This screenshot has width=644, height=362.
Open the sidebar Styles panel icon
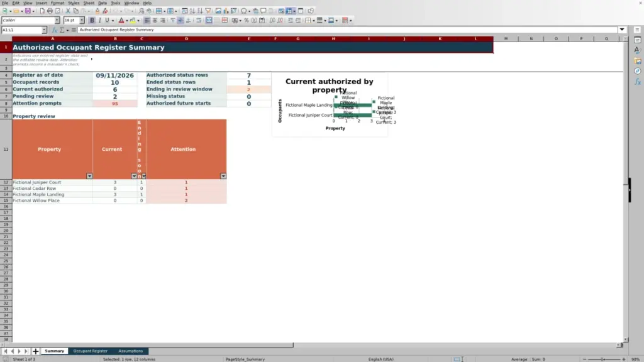[x=638, y=50]
